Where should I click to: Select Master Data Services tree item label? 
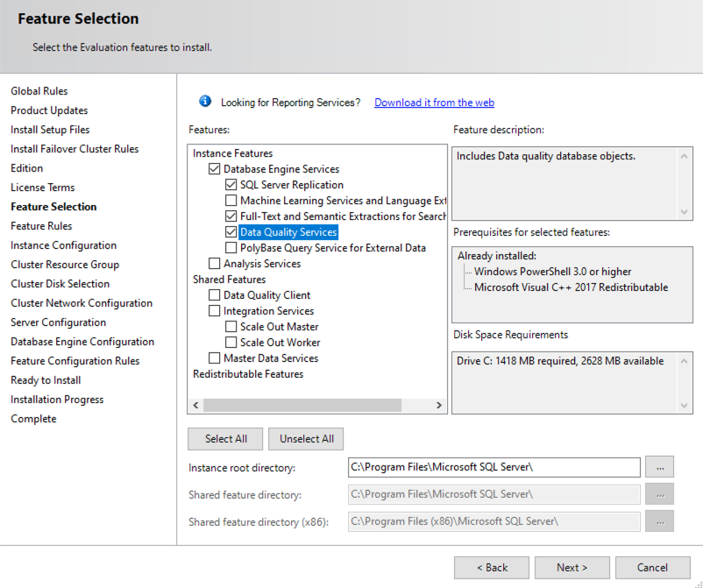(x=271, y=358)
